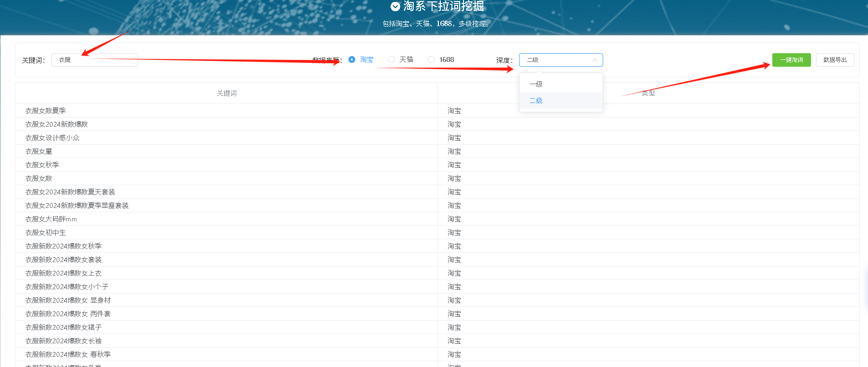Select row 衣服女童
The image size is (868, 367).
point(437,151)
